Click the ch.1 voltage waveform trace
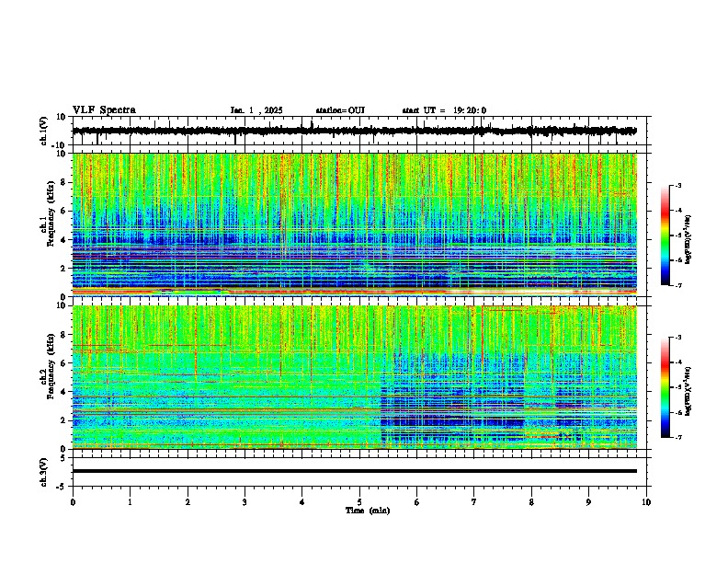The height and width of the screenshot is (563, 728). (354, 131)
